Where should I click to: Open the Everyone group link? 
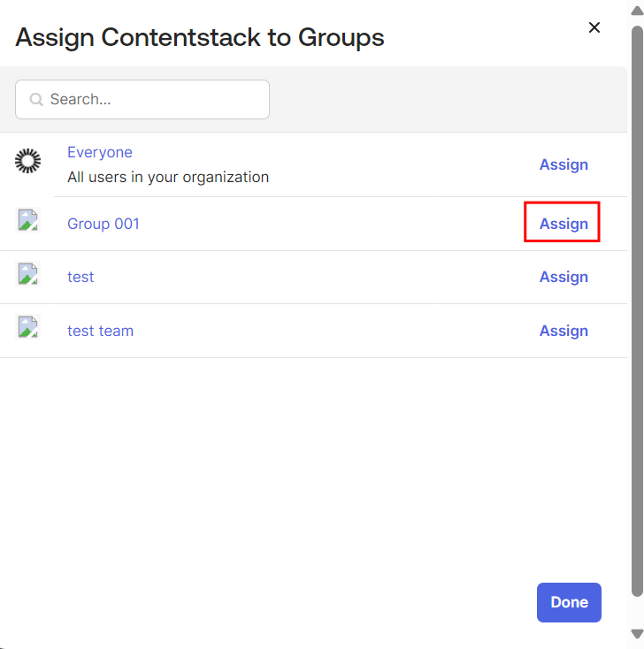coord(100,152)
